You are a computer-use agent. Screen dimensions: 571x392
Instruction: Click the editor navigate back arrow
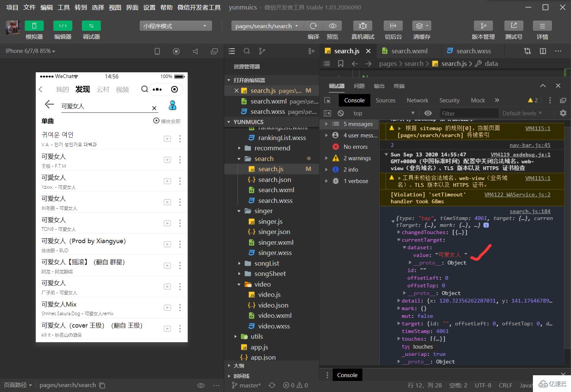pos(355,64)
